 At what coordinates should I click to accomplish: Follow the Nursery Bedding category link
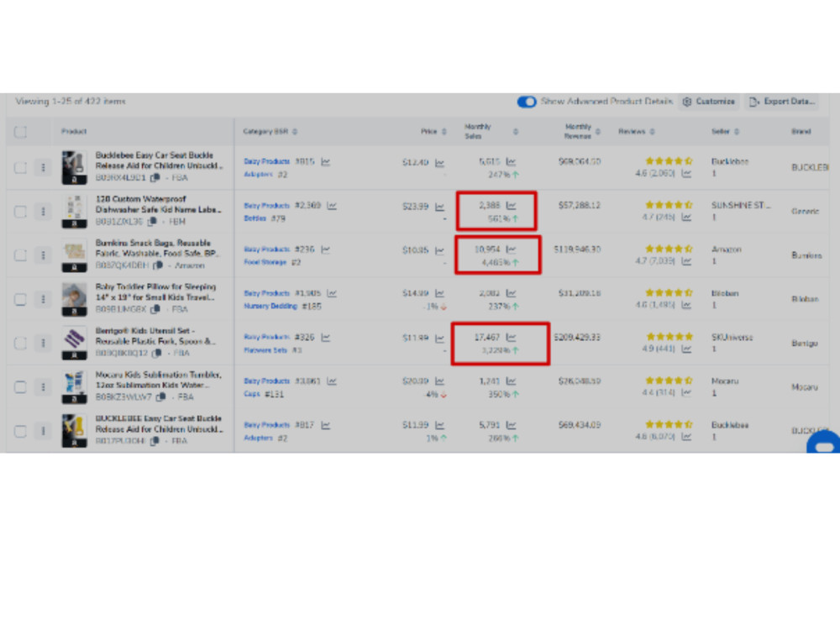click(270, 307)
